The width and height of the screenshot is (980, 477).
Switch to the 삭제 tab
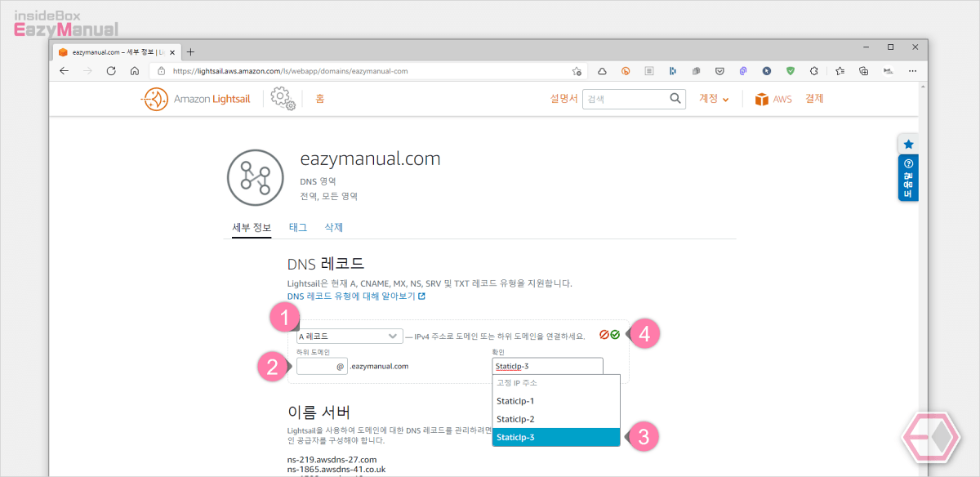pos(334,228)
